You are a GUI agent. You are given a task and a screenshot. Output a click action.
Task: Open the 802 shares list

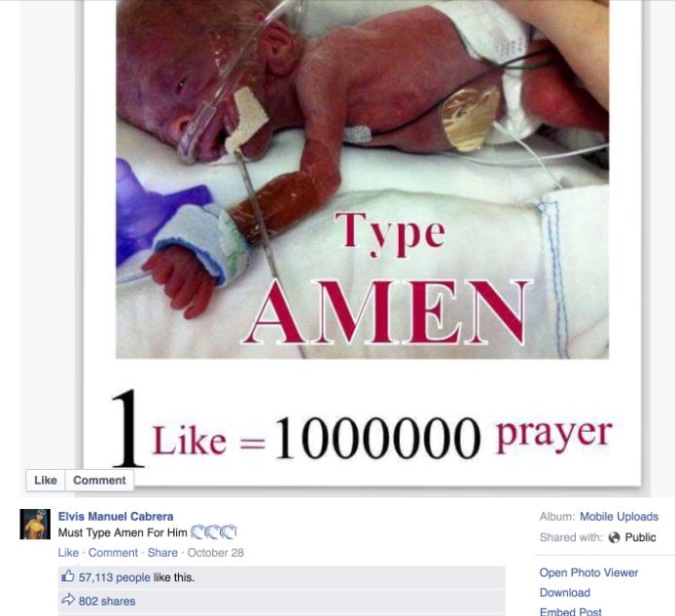click(x=107, y=601)
